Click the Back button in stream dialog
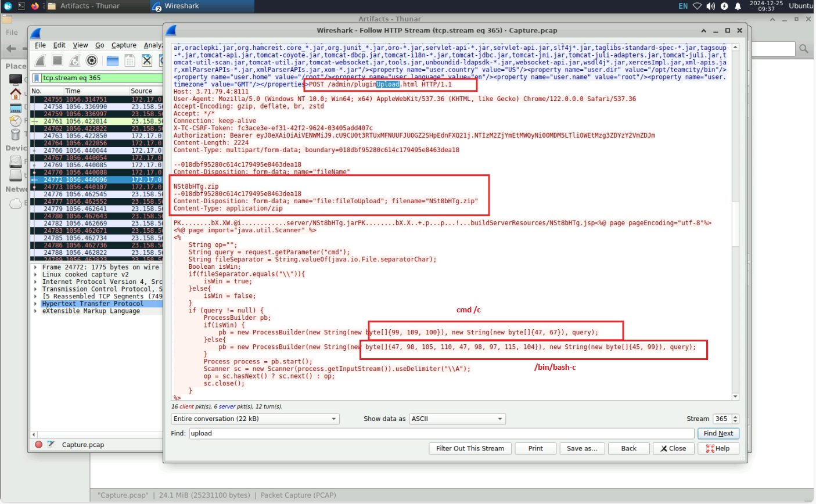 pyautogui.click(x=629, y=448)
